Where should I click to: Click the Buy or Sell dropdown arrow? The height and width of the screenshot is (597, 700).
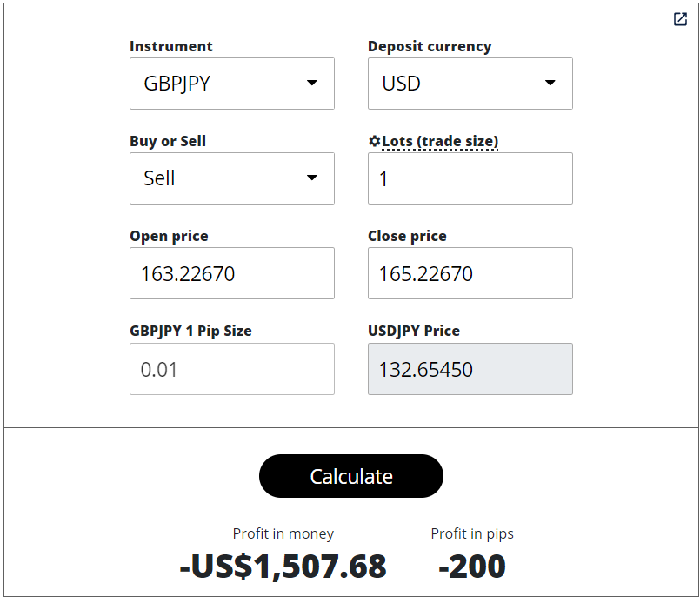pyautogui.click(x=312, y=178)
